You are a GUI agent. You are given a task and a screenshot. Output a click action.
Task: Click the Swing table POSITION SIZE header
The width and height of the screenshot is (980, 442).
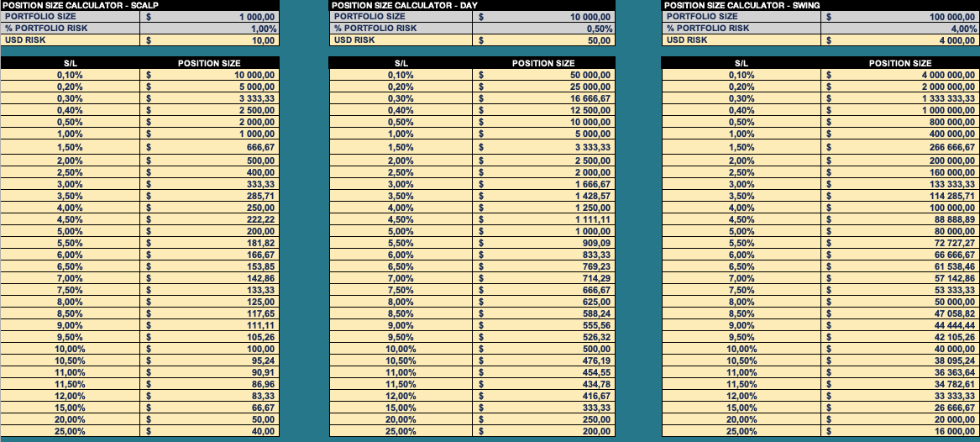pos(899,63)
